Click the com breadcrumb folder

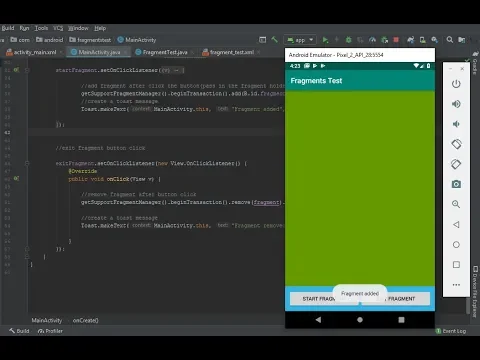(x=20, y=40)
